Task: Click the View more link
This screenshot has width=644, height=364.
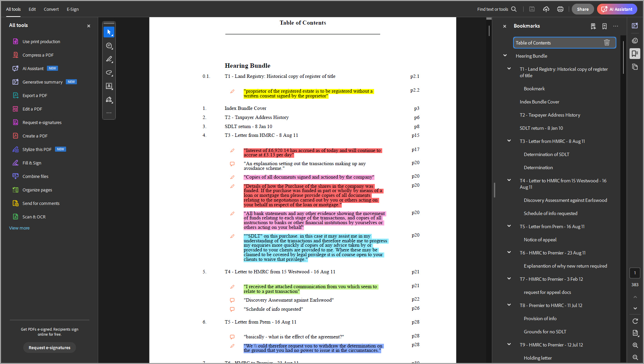Action: pyautogui.click(x=19, y=228)
